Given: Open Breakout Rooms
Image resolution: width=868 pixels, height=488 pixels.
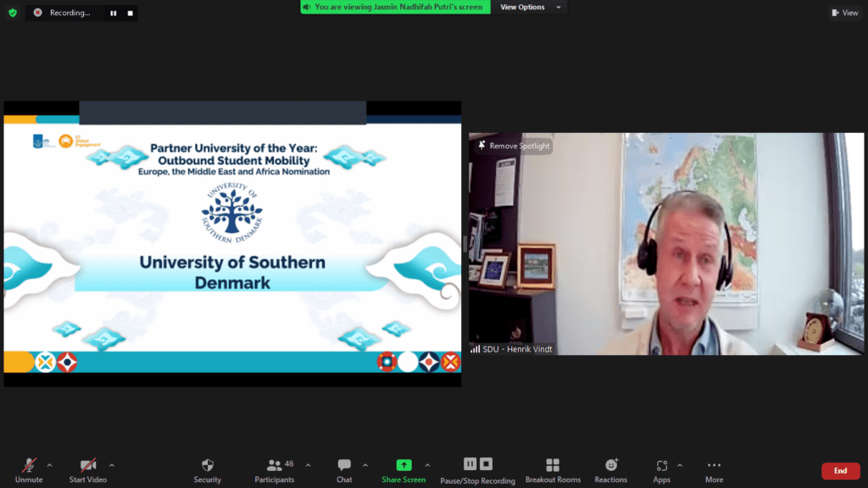Looking at the screenshot, I should click(x=553, y=465).
